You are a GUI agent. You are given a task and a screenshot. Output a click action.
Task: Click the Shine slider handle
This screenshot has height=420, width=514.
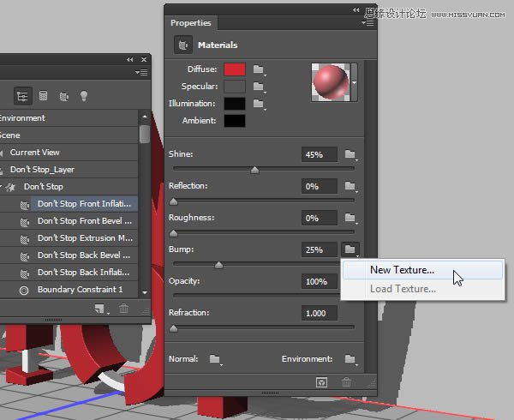[x=254, y=170]
